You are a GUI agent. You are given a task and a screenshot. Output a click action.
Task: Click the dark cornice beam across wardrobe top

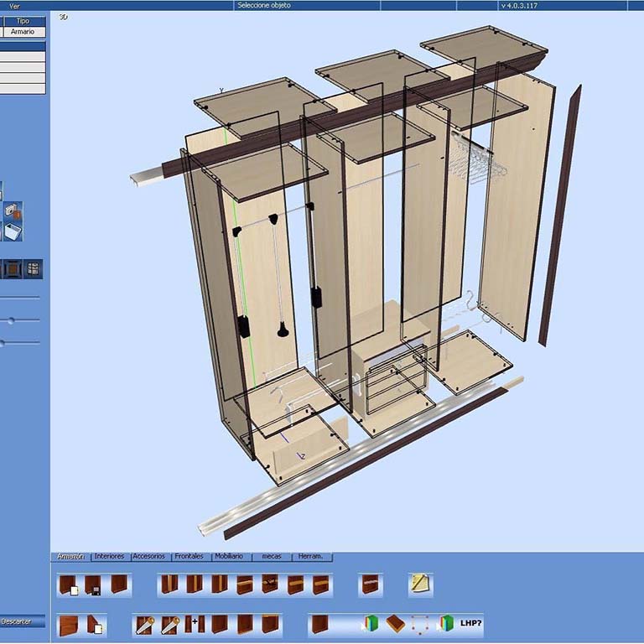coord(353,117)
